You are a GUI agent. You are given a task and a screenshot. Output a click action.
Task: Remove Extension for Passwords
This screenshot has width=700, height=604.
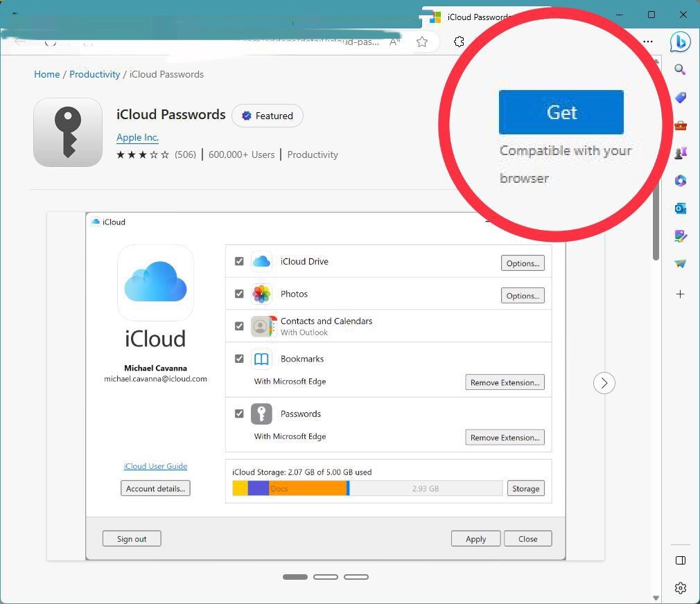tap(505, 438)
